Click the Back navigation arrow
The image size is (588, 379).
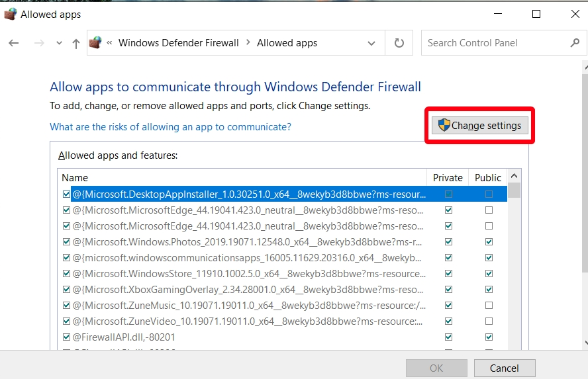[x=14, y=43]
